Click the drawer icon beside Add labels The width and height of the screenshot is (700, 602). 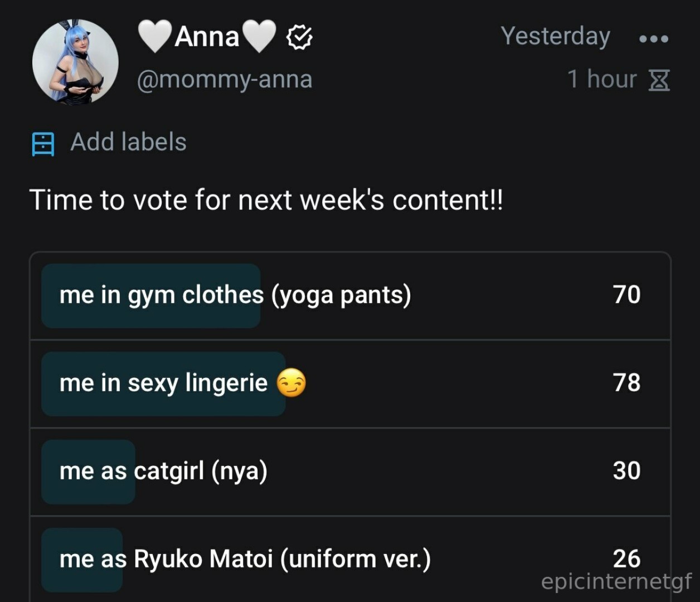pyautogui.click(x=43, y=143)
